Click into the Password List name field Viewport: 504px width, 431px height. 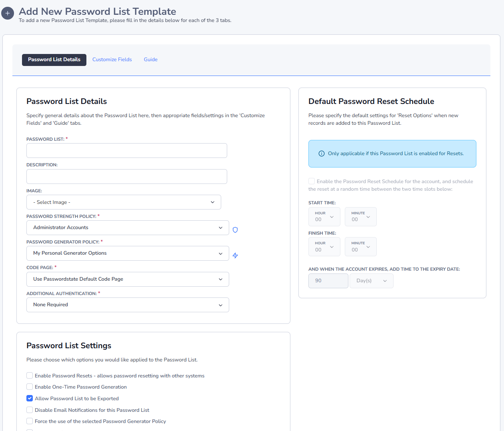coord(126,151)
